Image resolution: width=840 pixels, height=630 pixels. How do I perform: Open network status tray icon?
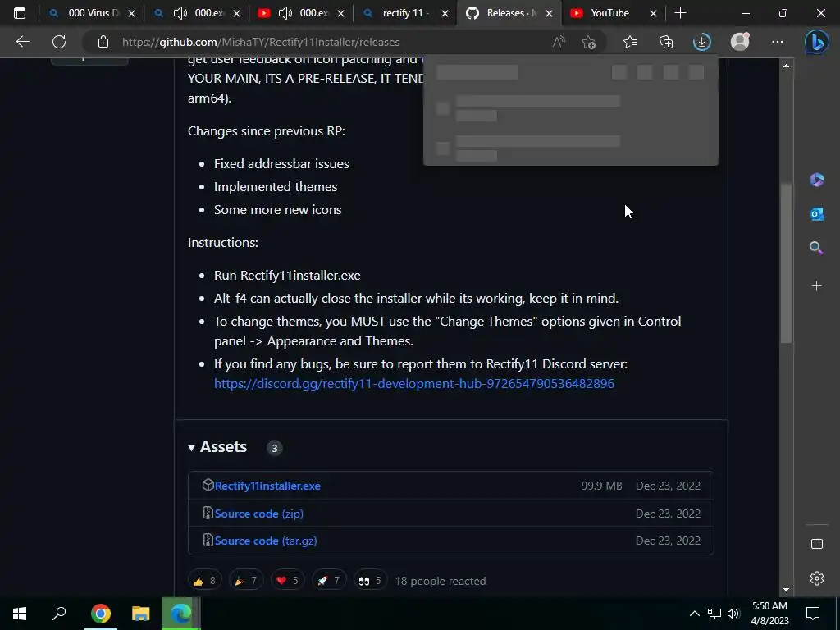tap(714, 614)
